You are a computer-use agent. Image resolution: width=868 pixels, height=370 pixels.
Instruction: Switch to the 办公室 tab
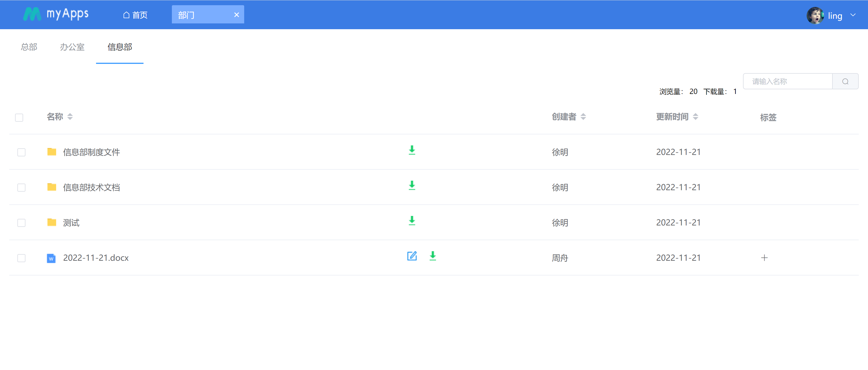pos(72,47)
